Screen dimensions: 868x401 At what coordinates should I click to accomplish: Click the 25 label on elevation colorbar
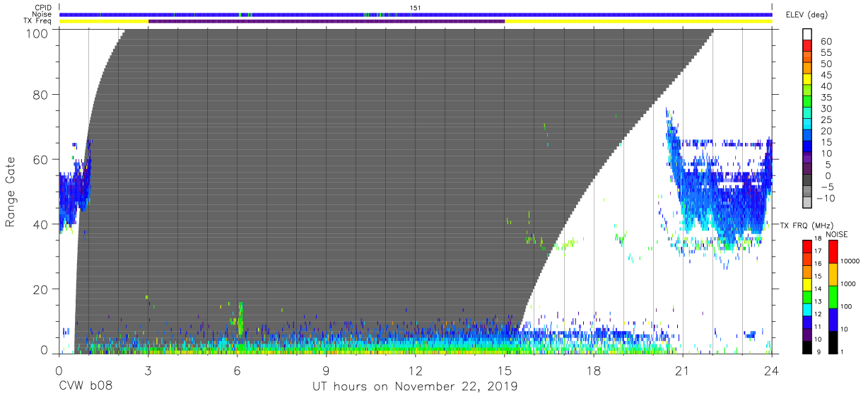coord(825,120)
